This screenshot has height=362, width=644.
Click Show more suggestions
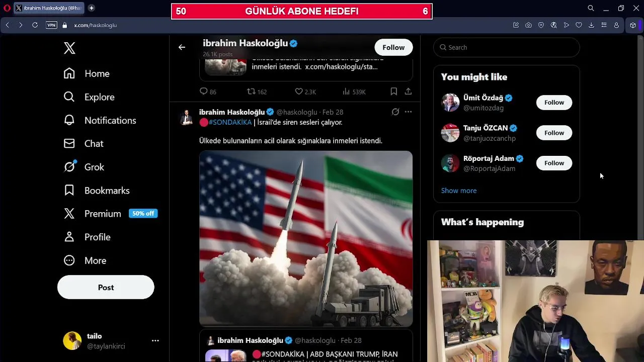coord(459,191)
